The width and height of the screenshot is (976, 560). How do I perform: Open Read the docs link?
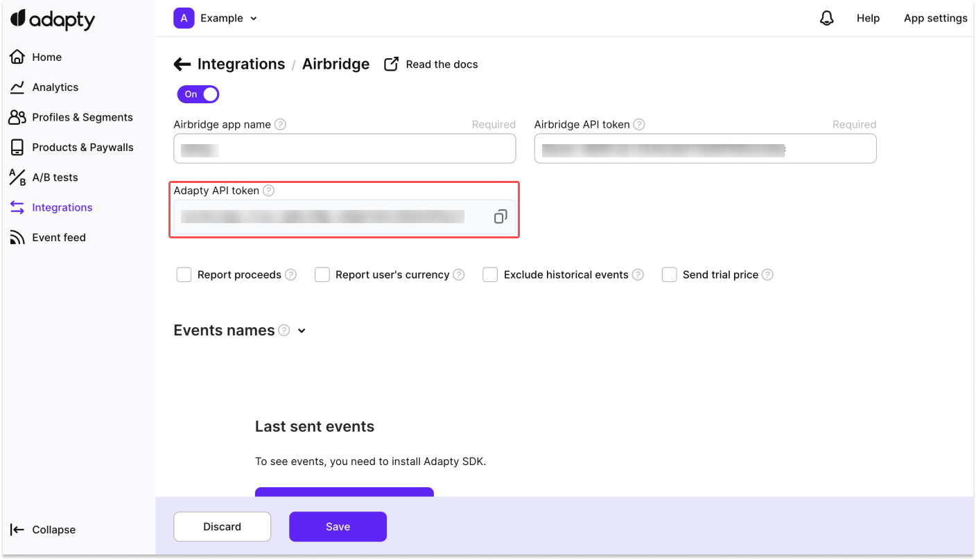pyautogui.click(x=442, y=64)
